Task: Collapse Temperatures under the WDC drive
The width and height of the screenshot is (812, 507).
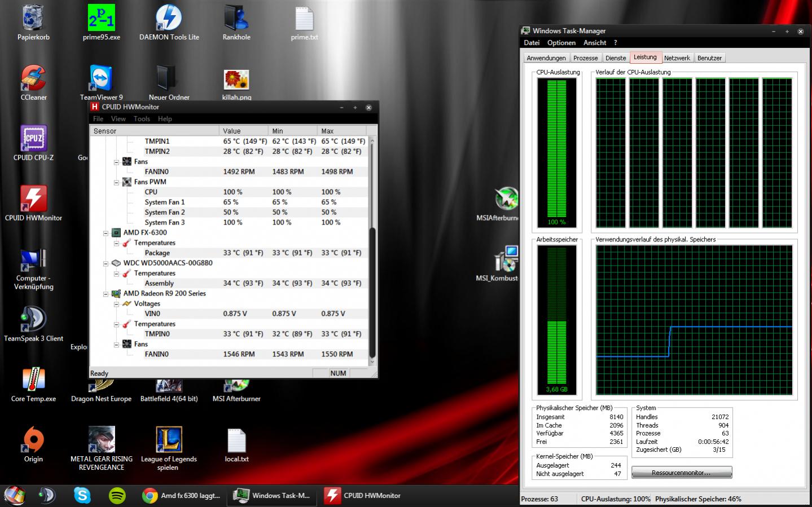Action: click(x=116, y=274)
